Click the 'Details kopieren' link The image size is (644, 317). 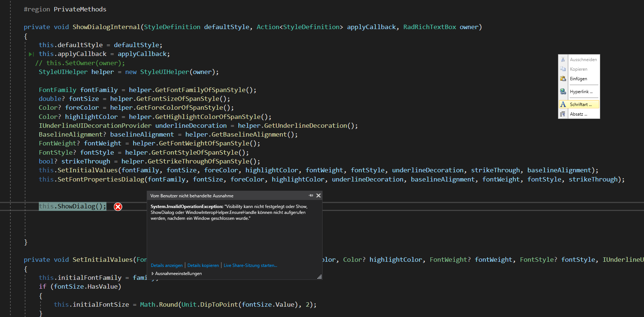pos(203,265)
